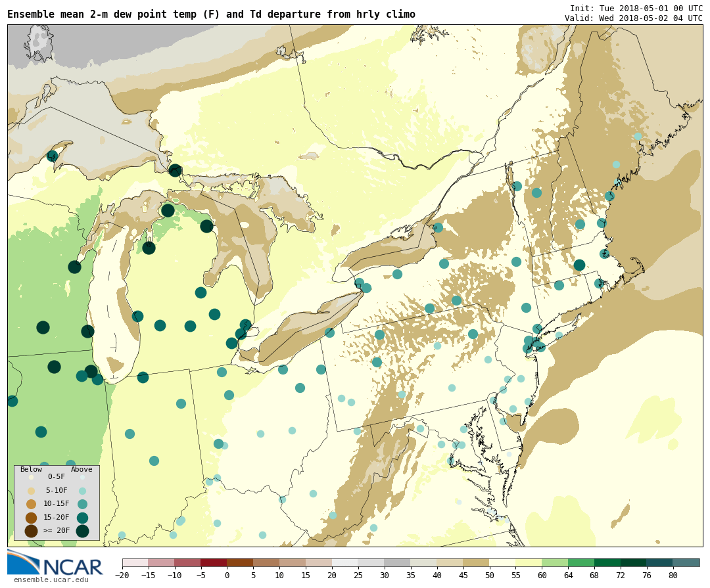Pick the colorbar swatch between 5 and 10
The height and width of the screenshot is (588, 710).
(x=266, y=562)
